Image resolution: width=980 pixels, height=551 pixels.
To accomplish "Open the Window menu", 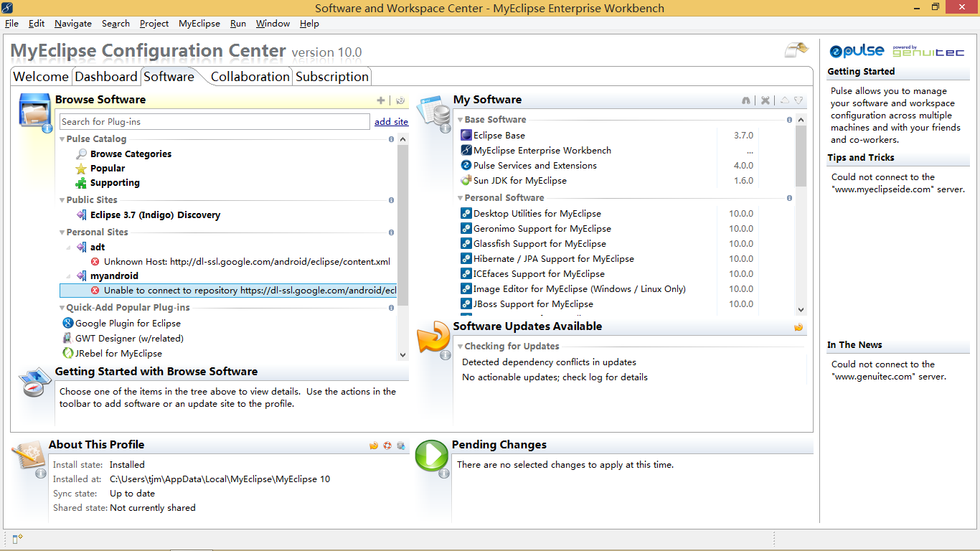I will pos(273,24).
